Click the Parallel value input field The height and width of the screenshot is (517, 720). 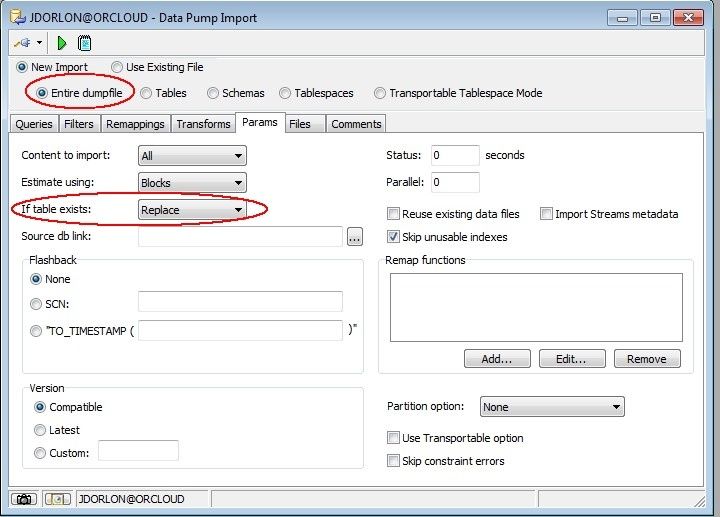pyautogui.click(x=455, y=182)
